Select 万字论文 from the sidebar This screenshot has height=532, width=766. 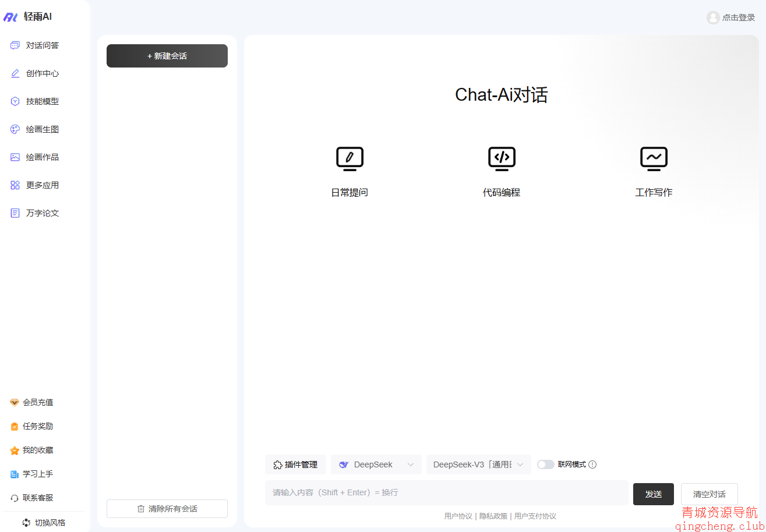pyautogui.click(x=42, y=213)
